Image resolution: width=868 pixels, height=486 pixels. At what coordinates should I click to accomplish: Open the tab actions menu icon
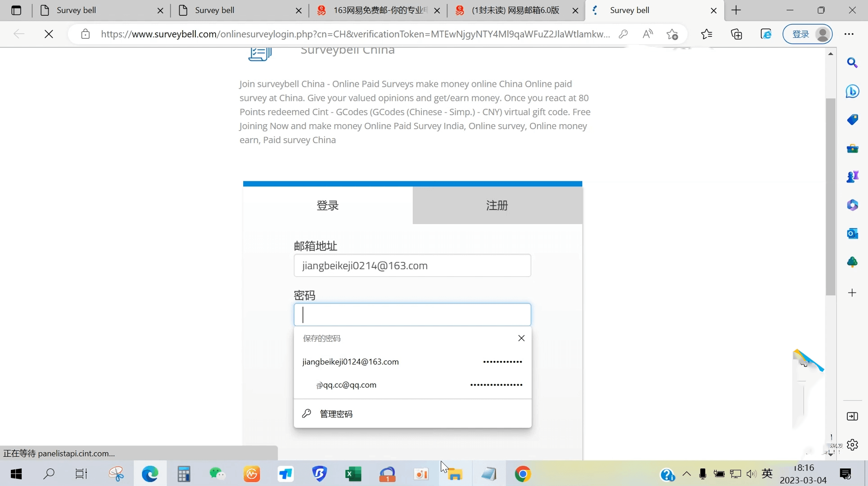click(16, 10)
